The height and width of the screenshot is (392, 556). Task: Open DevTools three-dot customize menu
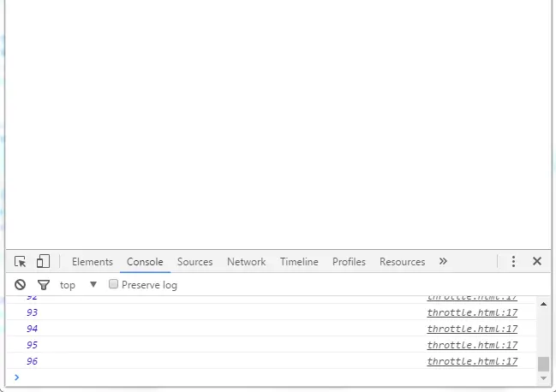tap(513, 261)
